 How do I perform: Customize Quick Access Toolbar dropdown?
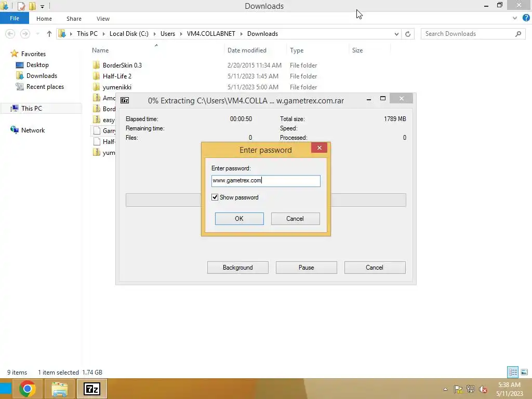[42, 6]
